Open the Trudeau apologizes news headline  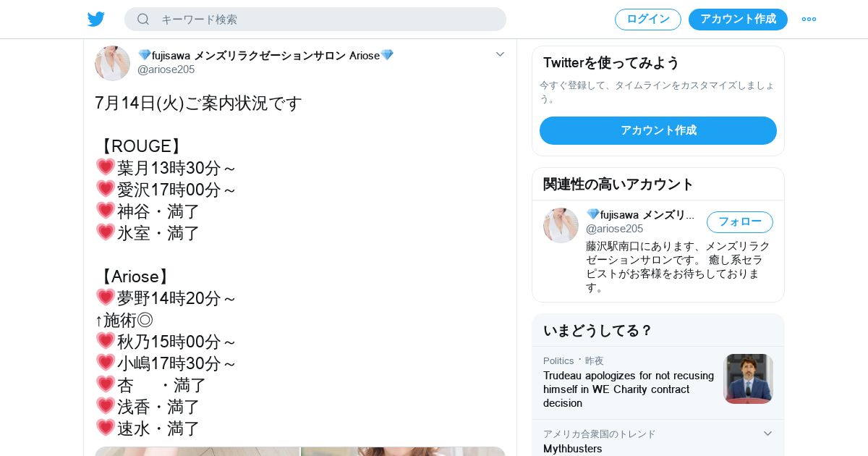point(629,389)
